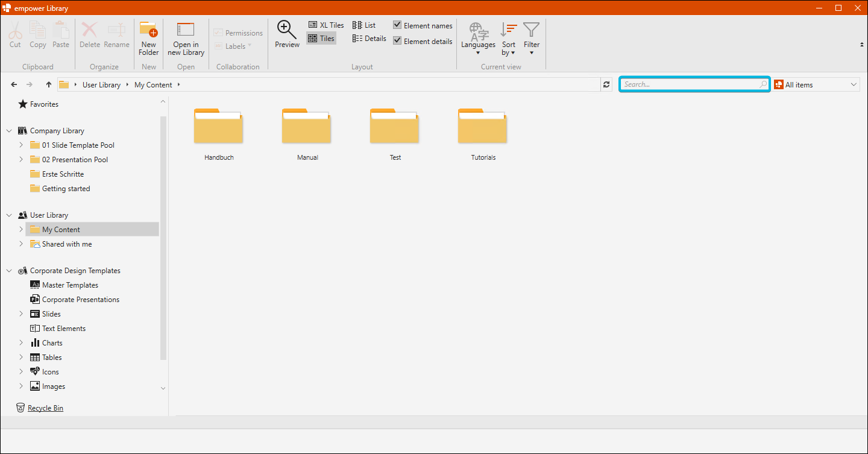Click the Paste clipboard icon

[x=61, y=29]
